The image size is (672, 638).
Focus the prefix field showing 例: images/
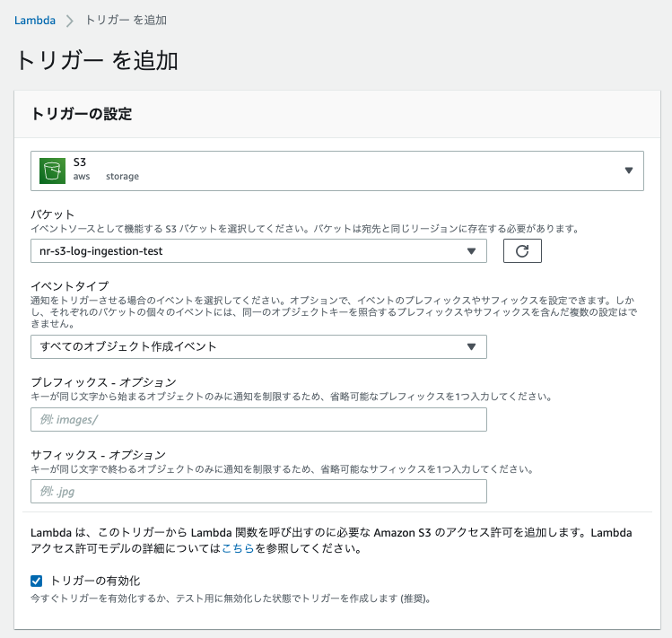click(258, 420)
